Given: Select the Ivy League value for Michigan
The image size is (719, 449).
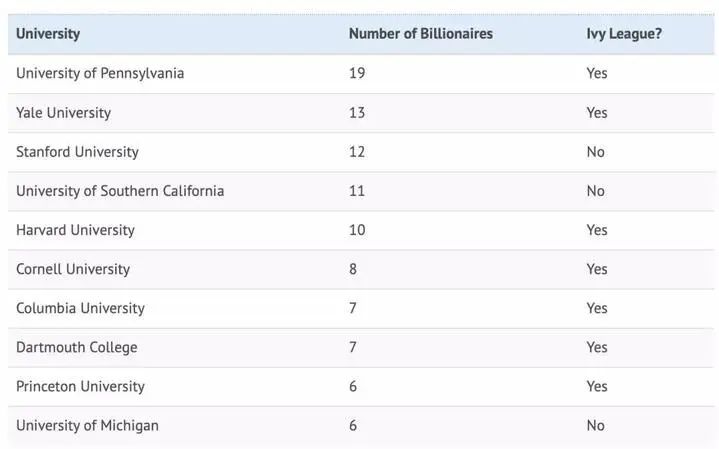Looking at the screenshot, I should tap(595, 425).
